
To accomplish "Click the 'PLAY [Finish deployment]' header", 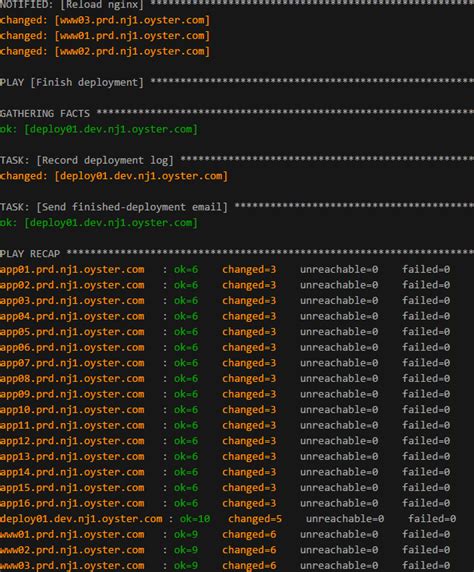I will 72,82.
